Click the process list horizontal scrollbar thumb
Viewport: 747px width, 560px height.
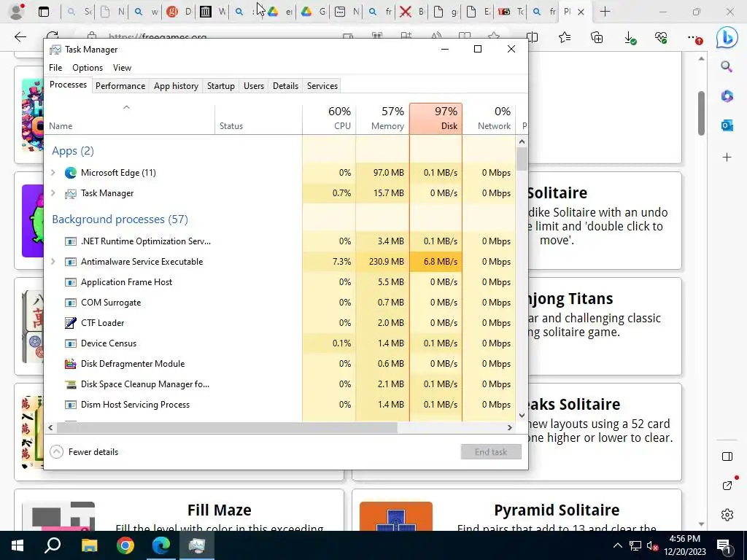pos(227,427)
